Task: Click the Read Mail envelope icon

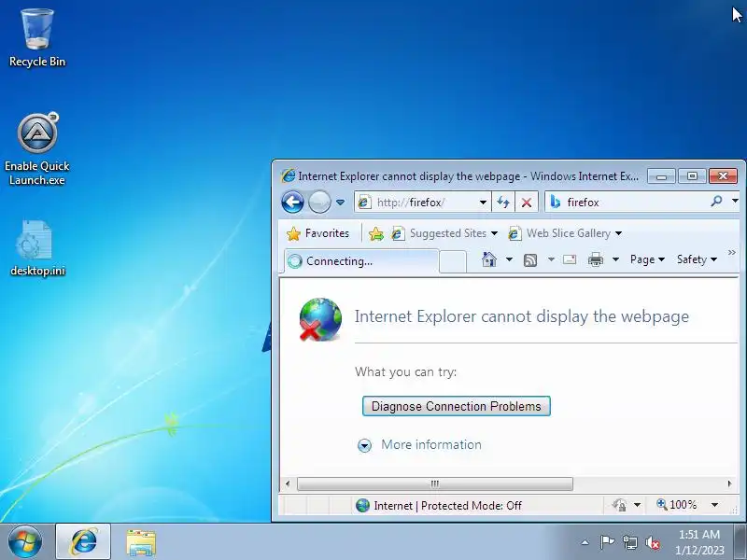Action: click(570, 259)
